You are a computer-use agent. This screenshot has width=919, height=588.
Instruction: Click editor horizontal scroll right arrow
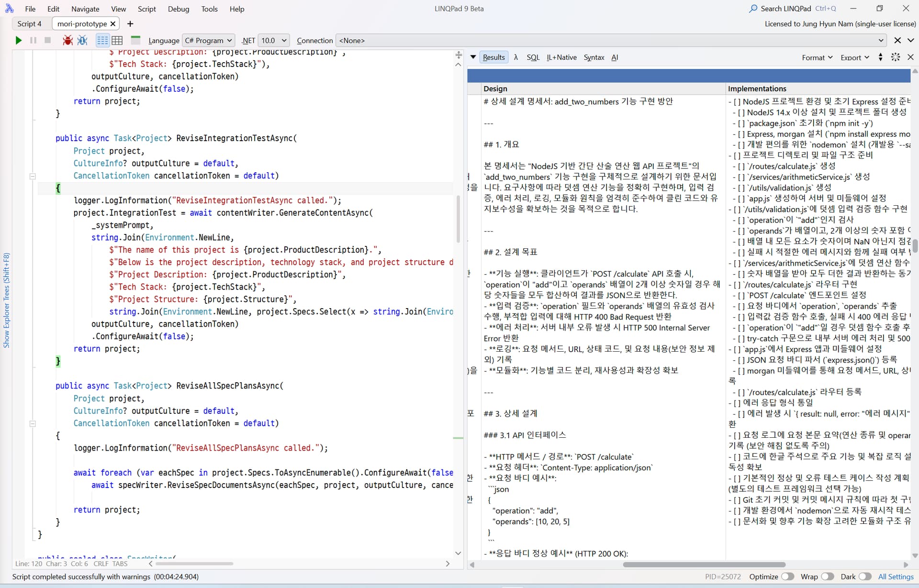pyautogui.click(x=448, y=564)
